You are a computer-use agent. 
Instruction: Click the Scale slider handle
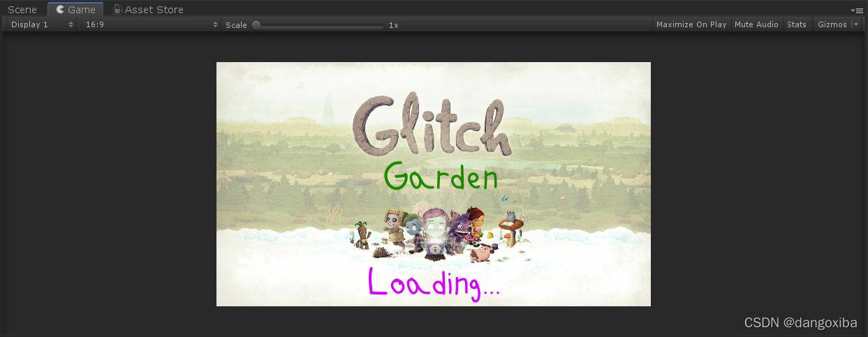pos(256,24)
